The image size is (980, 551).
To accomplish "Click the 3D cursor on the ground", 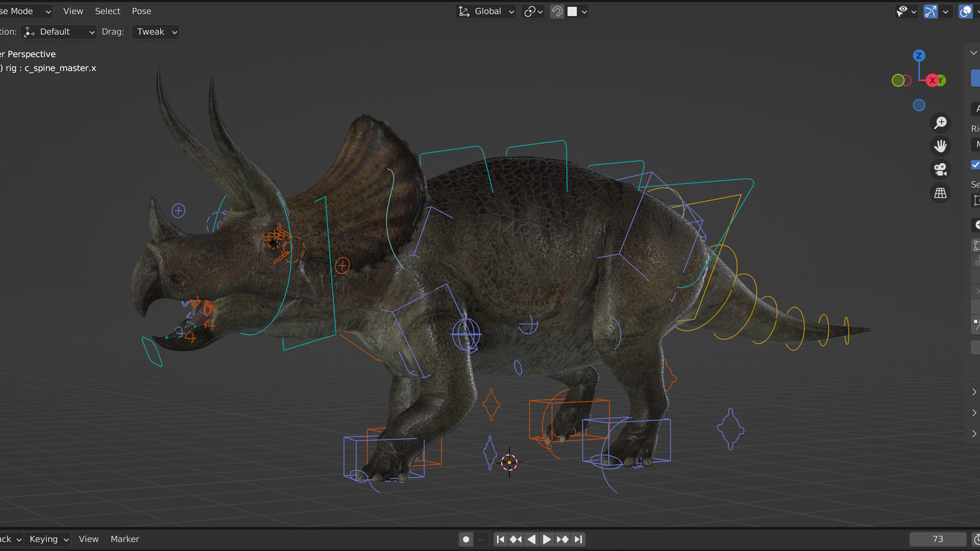I will (x=509, y=462).
